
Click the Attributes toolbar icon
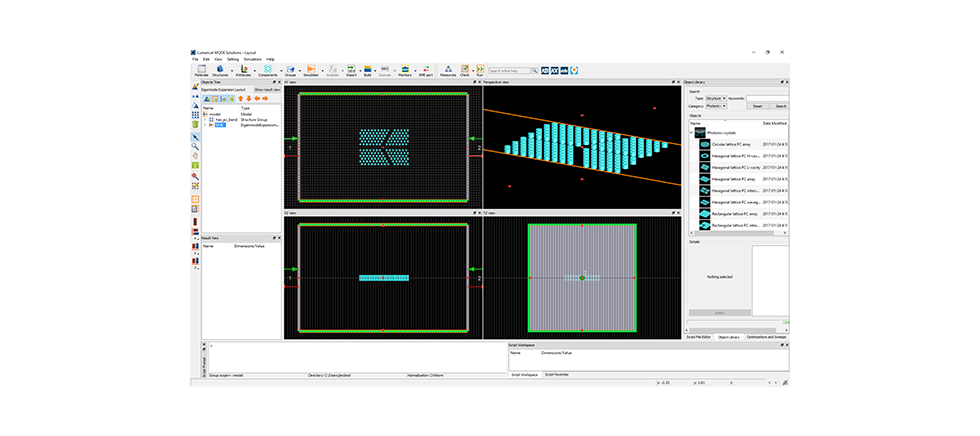[244, 69]
